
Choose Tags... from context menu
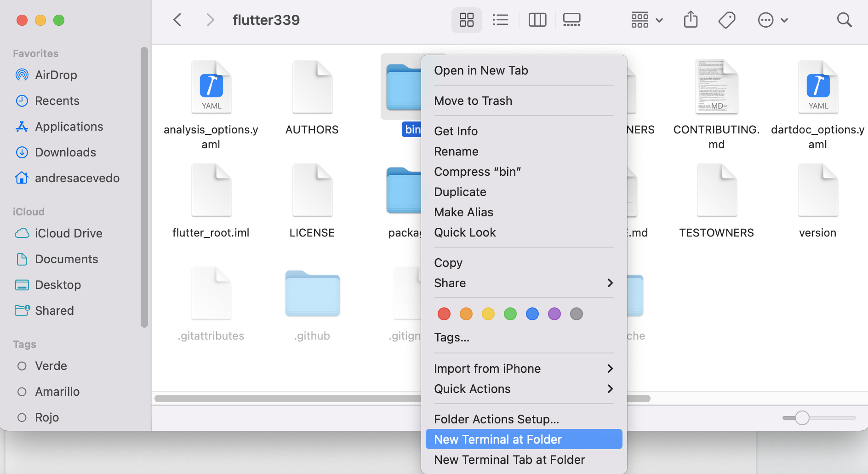point(524,337)
